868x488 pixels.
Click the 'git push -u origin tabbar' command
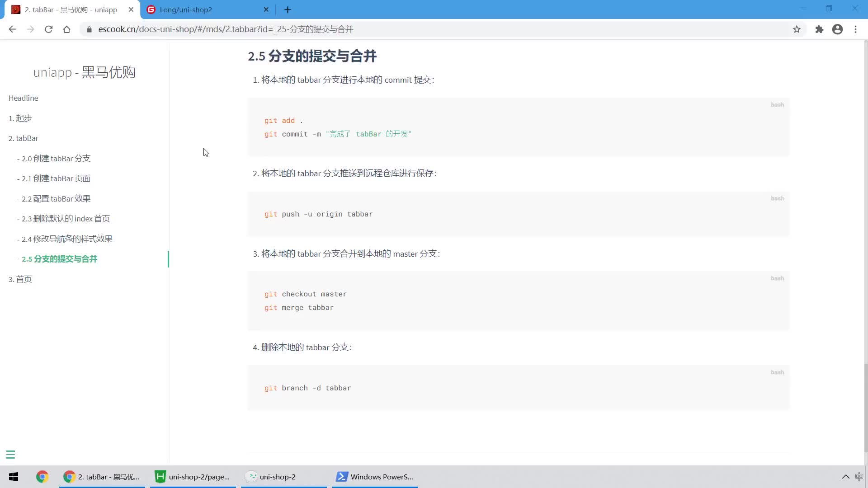(319, 214)
